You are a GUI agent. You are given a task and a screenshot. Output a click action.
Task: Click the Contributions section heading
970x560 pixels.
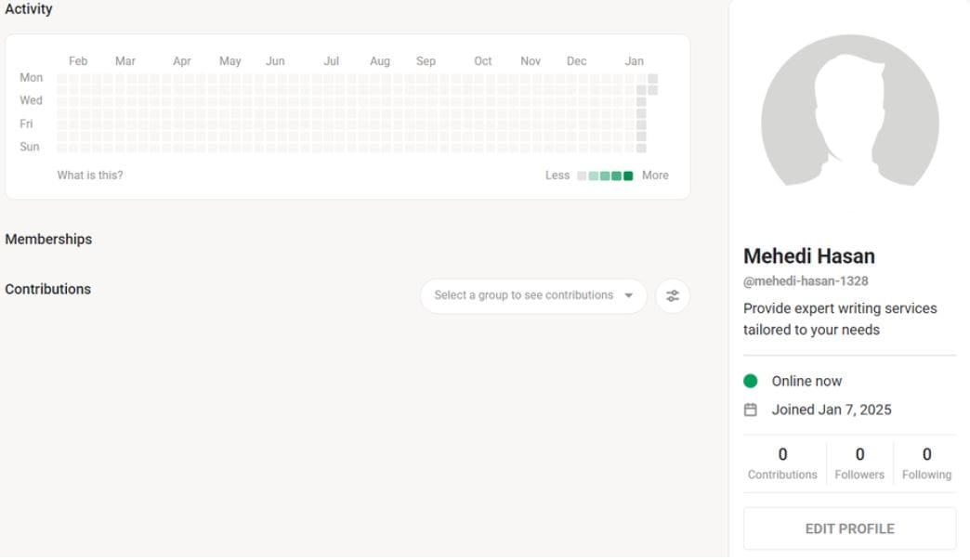tap(47, 289)
